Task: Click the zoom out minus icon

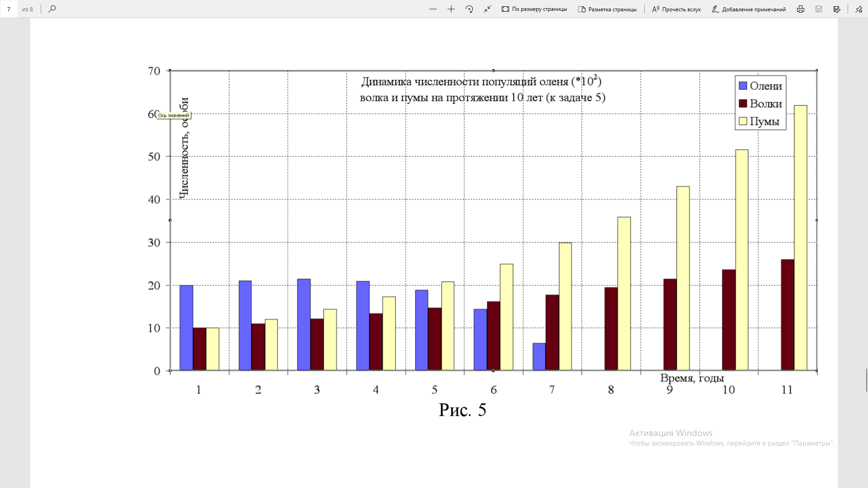Action: 433,9
